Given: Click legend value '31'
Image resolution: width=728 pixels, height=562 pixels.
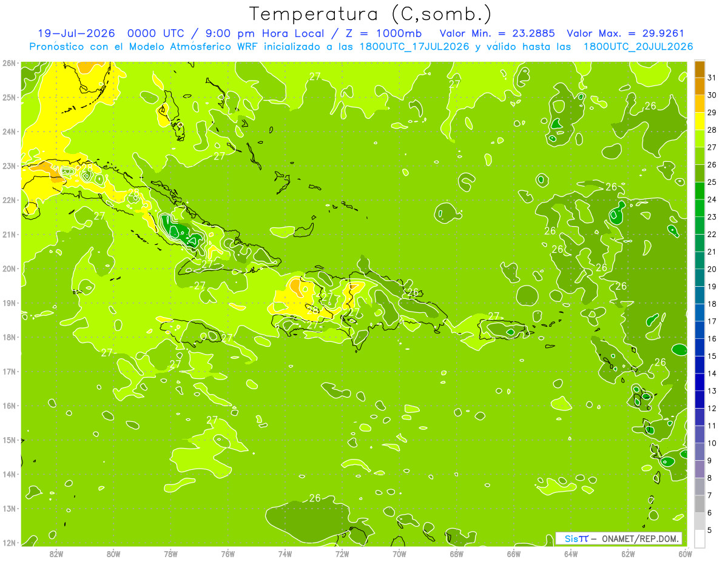Looking at the screenshot, I should coord(712,78).
